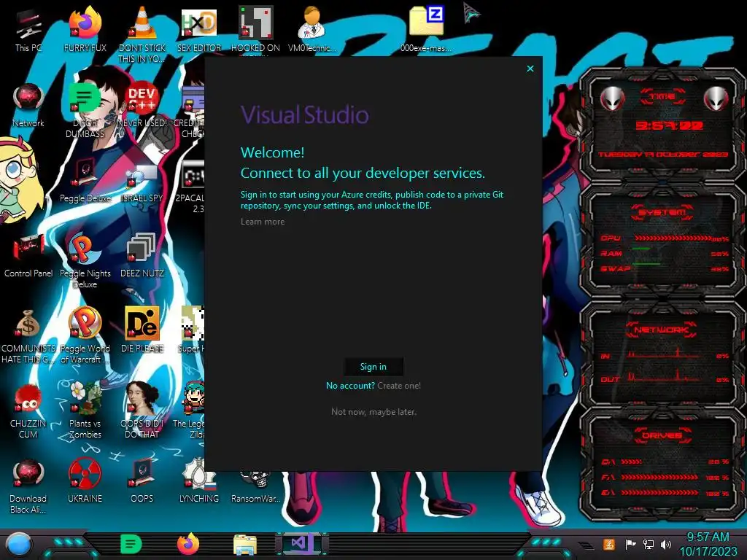Open the Dev C++ NEVER USED icon
This screenshot has height=560, width=747.
coord(142,105)
